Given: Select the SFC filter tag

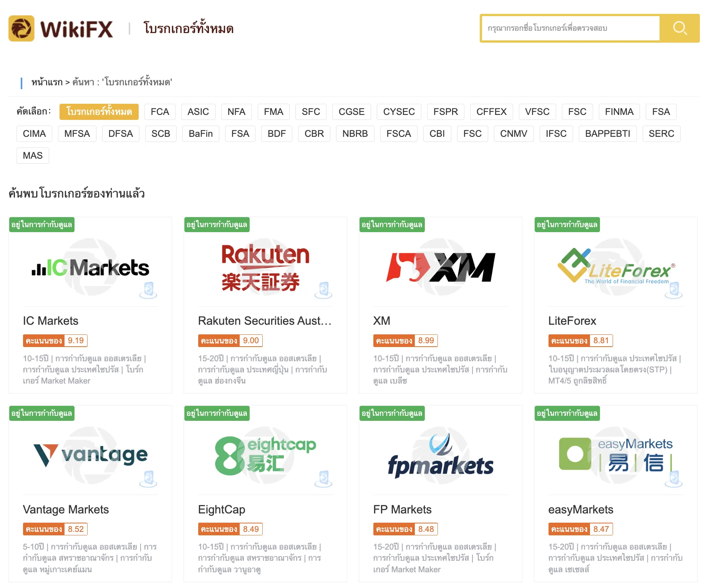Looking at the screenshot, I should click(311, 112).
